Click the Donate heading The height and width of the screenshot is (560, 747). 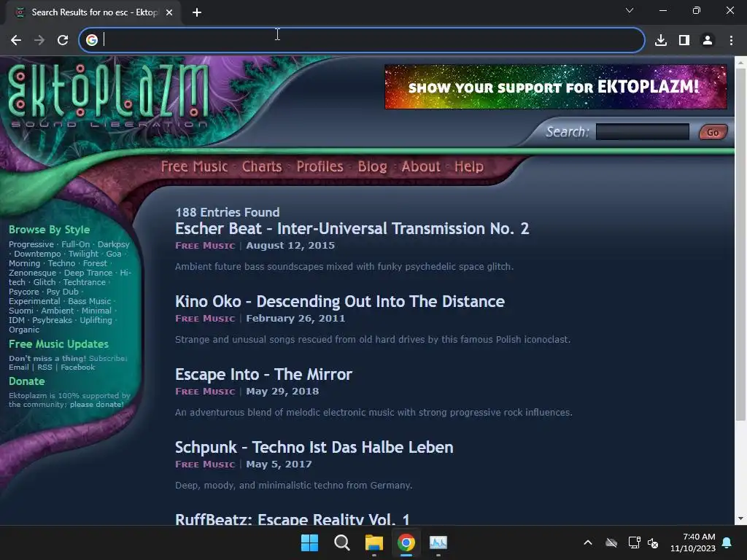pos(27,381)
